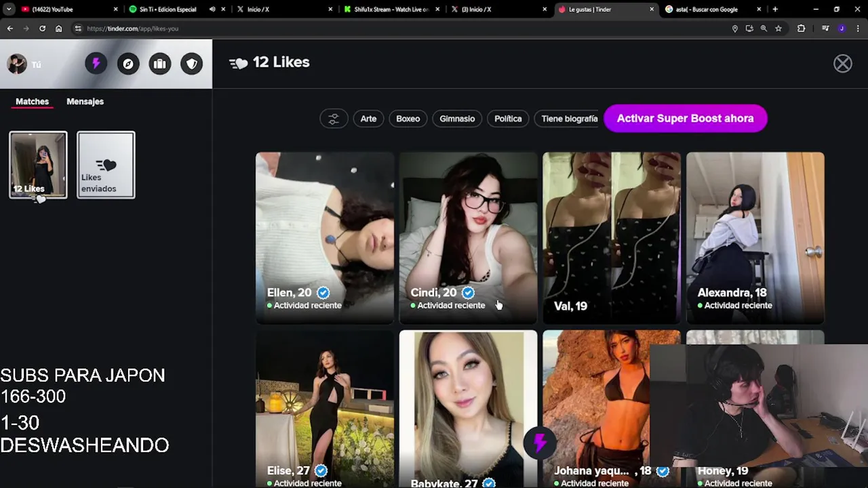Open the filter sliders icon button

click(334, 119)
